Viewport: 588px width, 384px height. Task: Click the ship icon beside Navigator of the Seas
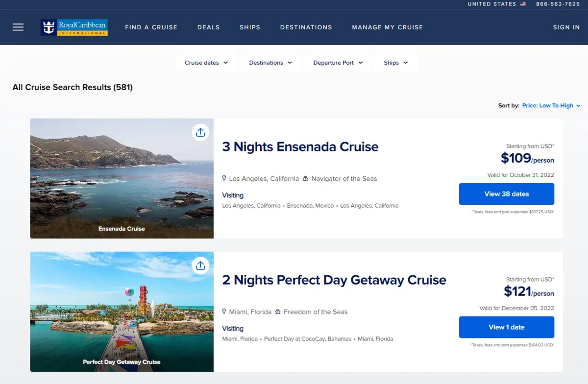coord(305,179)
